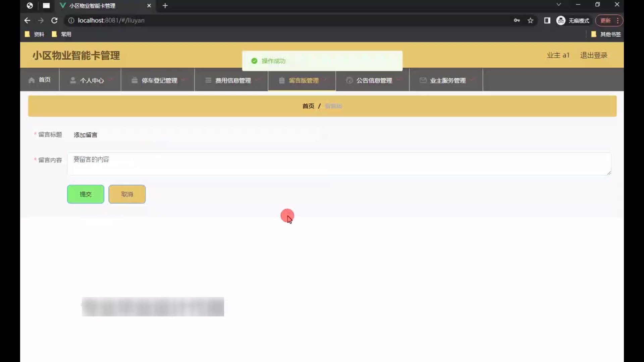Bookmark this page with the star icon
This screenshot has height=362, width=644.
click(530, 20)
